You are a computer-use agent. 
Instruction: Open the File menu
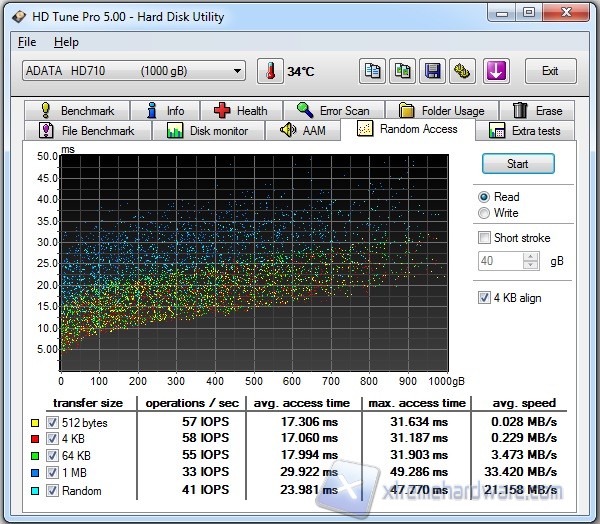pyautogui.click(x=27, y=43)
